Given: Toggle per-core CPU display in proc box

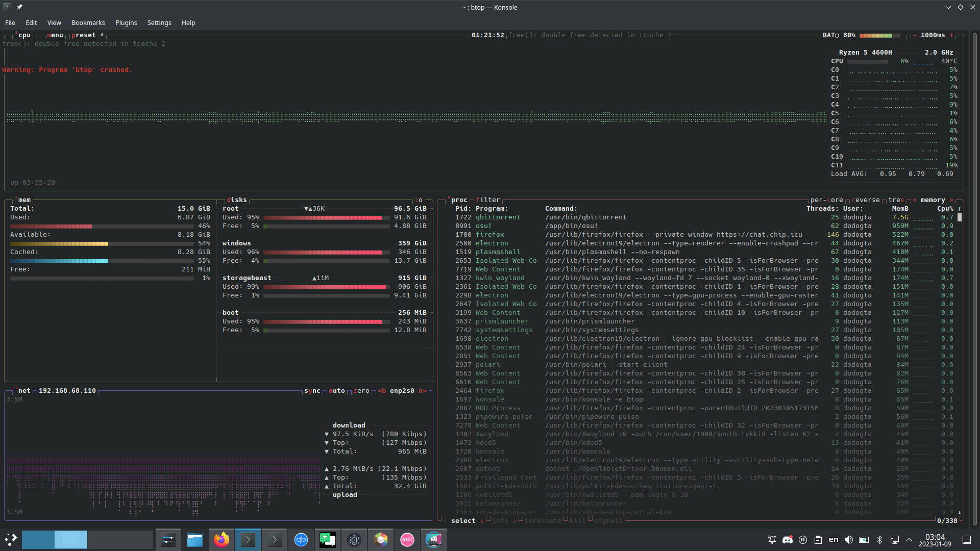Looking at the screenshot, I should coord(826,199).
